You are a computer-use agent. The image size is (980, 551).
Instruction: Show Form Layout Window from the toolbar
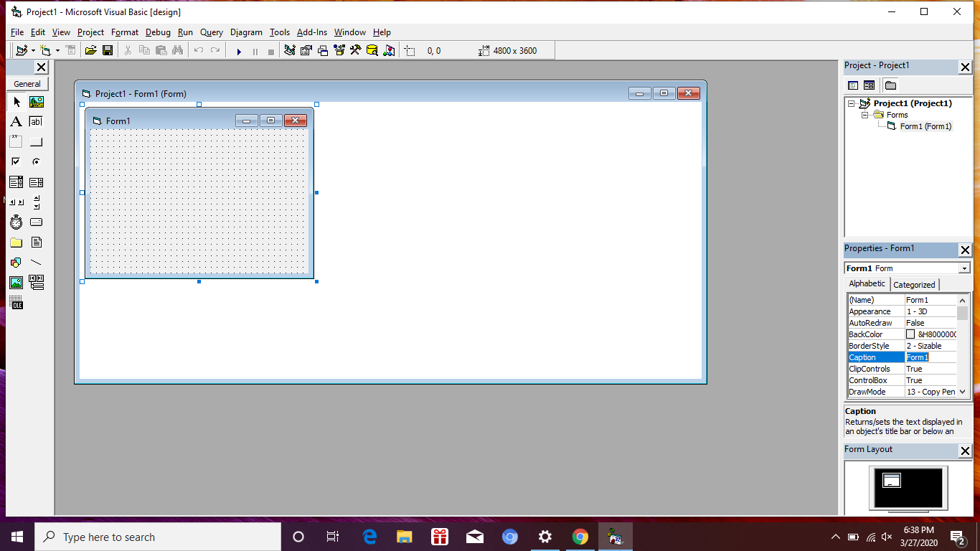(x=323, y=50)
